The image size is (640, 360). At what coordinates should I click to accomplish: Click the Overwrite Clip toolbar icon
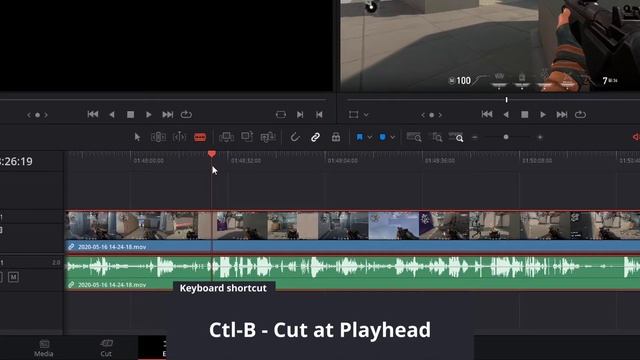tap(247, 137)
